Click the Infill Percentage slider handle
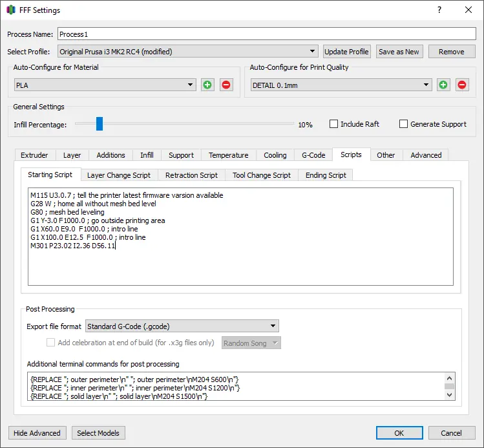This screenshot has height=448, width=484. 100,123
